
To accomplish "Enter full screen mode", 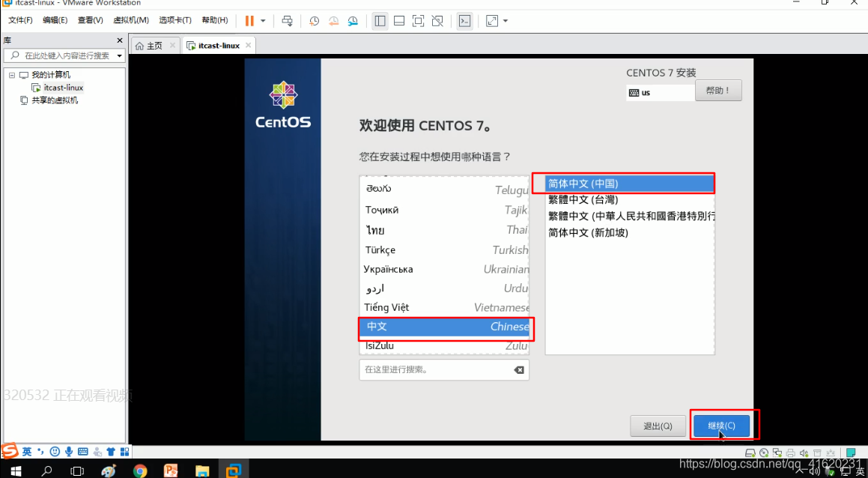I will (419, 21).
